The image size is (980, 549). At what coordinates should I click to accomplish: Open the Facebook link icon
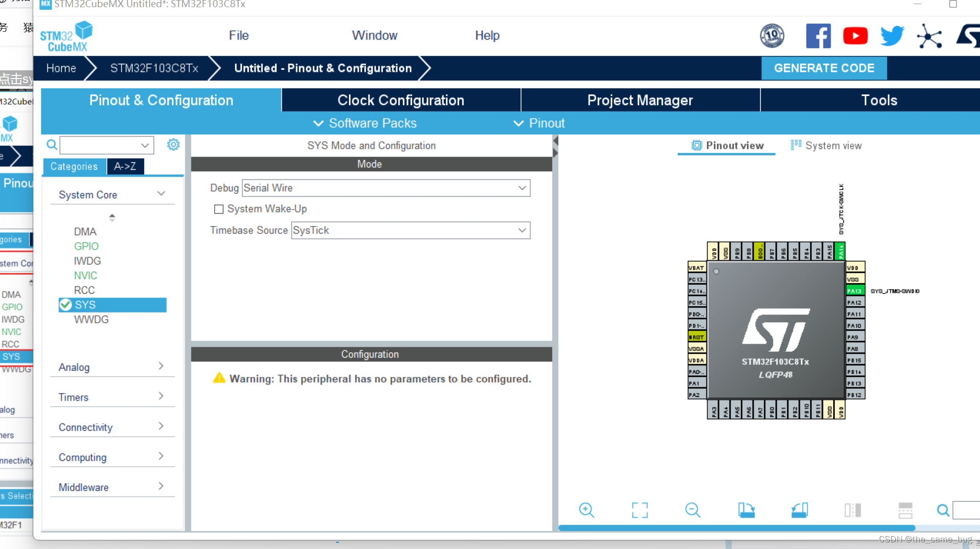pos(818,36)
